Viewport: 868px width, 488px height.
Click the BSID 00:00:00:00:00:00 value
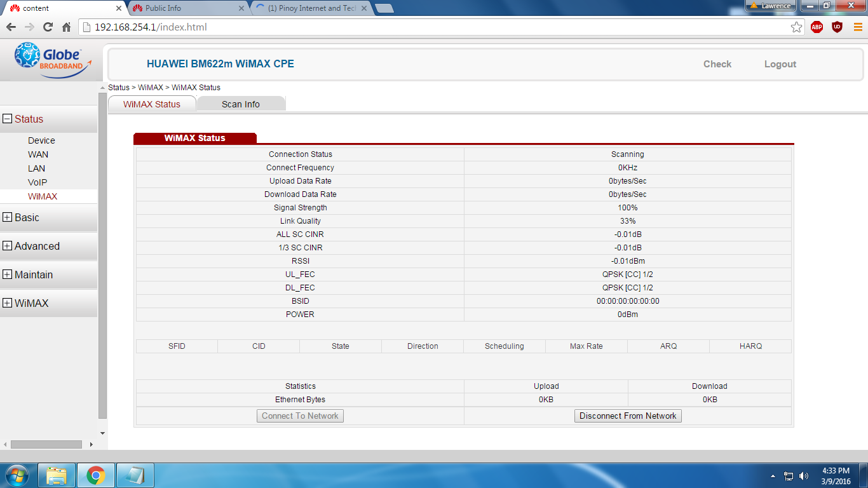click(x=628, y=301)
